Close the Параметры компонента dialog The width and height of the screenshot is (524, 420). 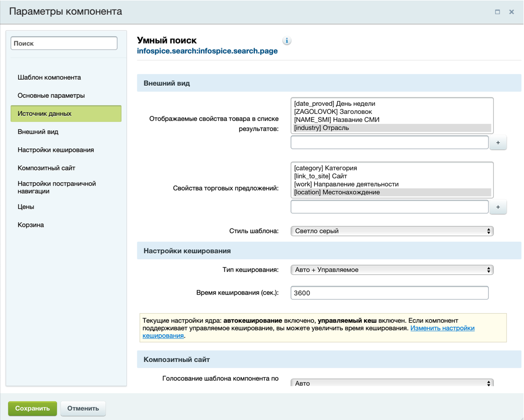(511, 12)
